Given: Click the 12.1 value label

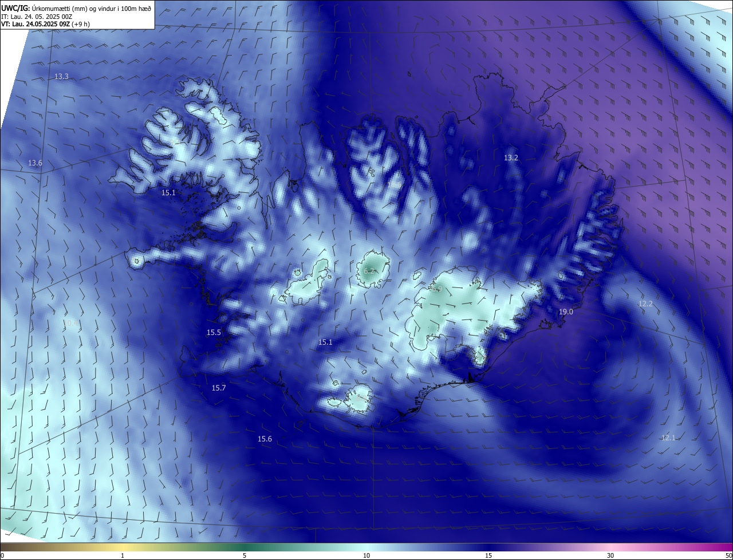Looking at the screenshot, I should click(x=668, y=437).
